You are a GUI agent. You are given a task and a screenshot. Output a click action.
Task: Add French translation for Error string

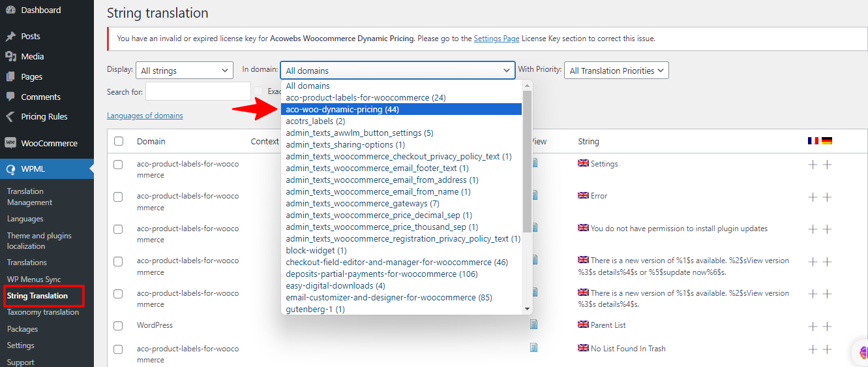[x=813, y=197]
